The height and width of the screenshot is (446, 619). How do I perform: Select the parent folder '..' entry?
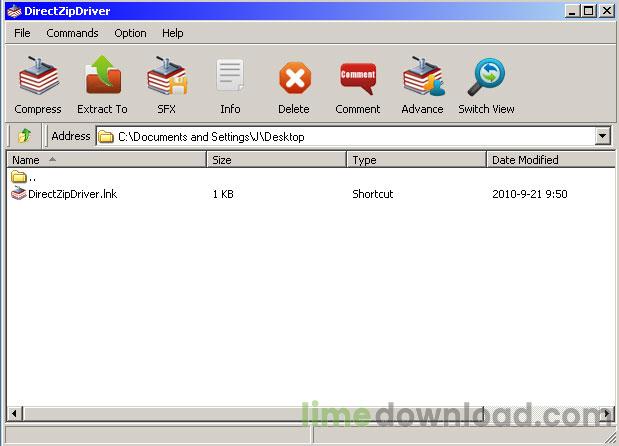pos(24,177)
